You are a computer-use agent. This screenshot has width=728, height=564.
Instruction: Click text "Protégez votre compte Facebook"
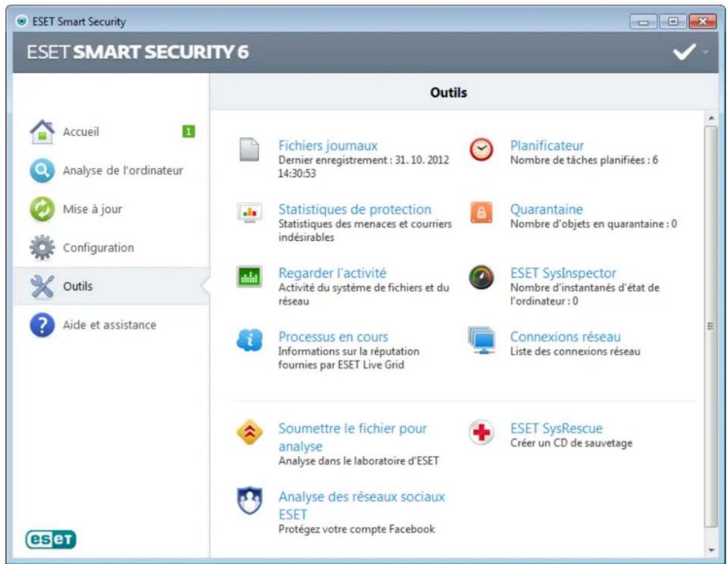357,528
